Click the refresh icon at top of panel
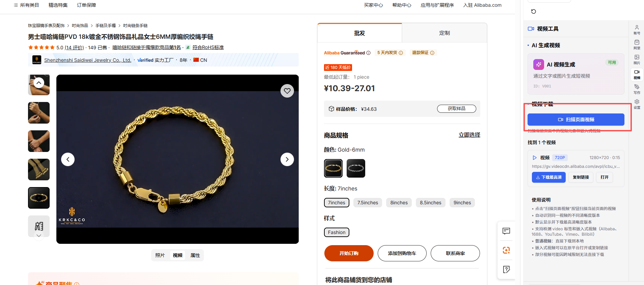The height and width of the screenshot is (285, 644). coord(534,11)
